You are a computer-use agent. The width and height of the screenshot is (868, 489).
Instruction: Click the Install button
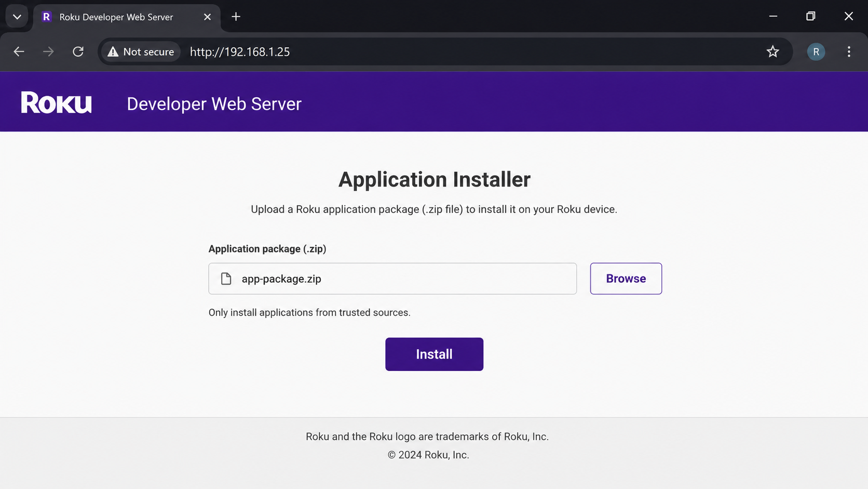pos(434,354)
